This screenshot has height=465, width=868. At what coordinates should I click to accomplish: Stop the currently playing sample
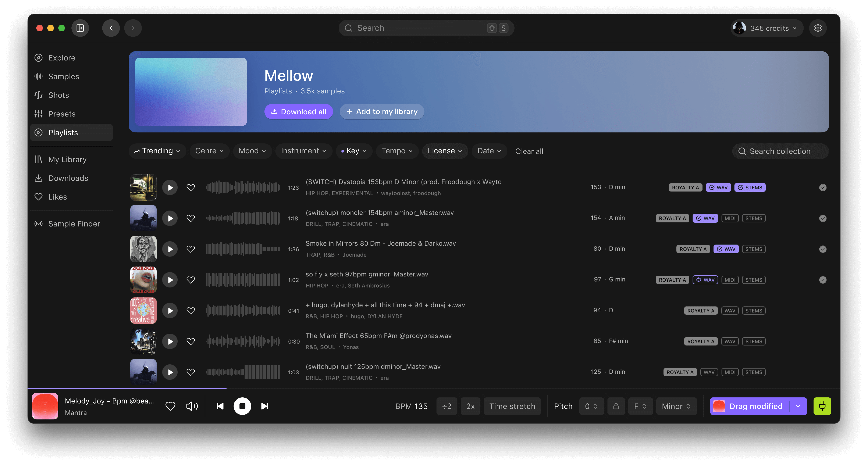pos(242,406)
